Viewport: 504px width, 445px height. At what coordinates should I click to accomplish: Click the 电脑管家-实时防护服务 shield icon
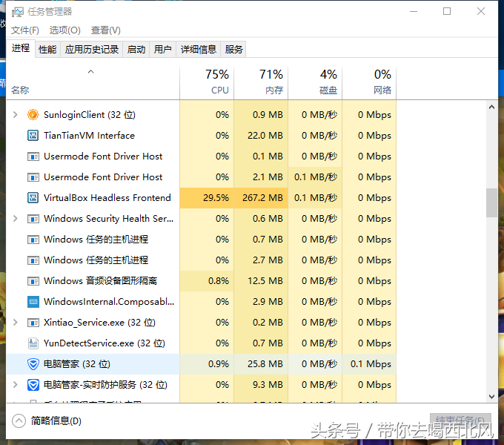point(33,384)
